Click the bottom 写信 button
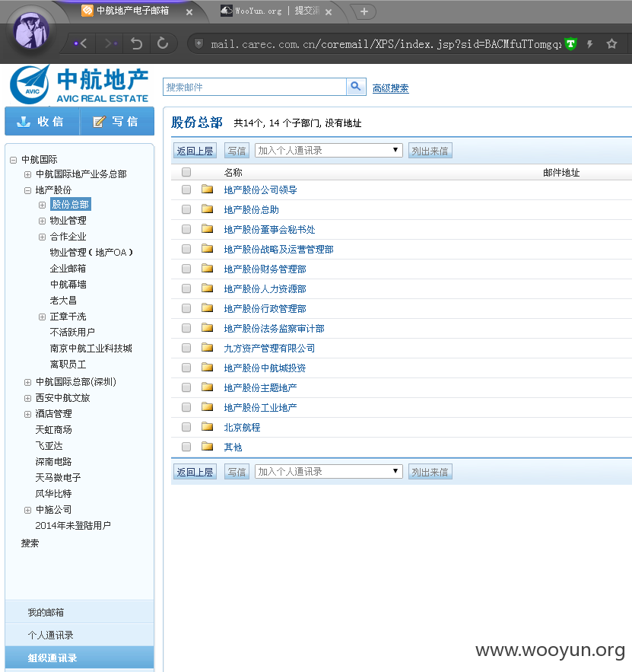This screenshot has width=632, height=672. coord(237,472)
